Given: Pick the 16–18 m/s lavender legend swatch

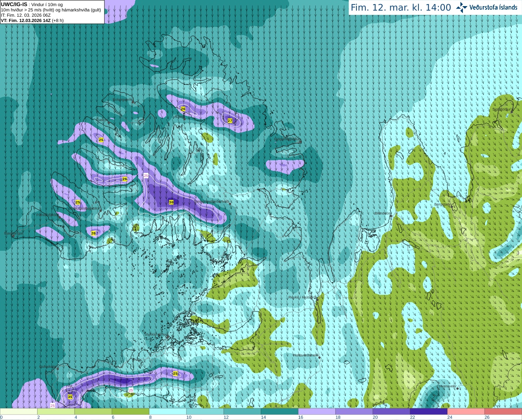Looking at the screenshot, I should (x=317, y=411).
